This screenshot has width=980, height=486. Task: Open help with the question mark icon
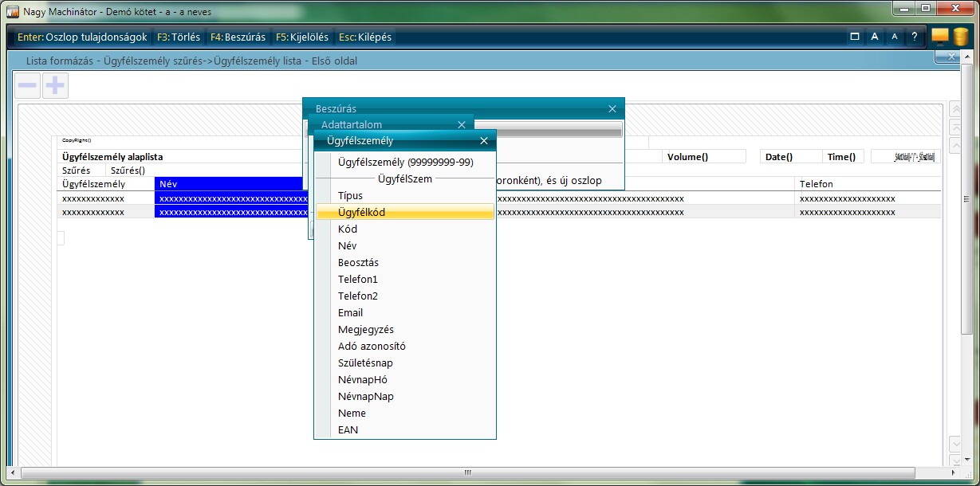click(915, 37)
